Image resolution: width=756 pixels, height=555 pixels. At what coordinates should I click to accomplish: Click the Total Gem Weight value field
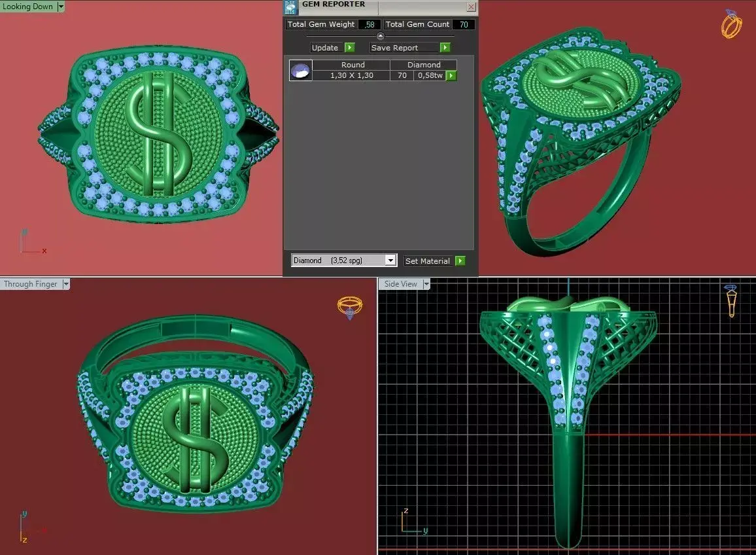coord(369,24)
